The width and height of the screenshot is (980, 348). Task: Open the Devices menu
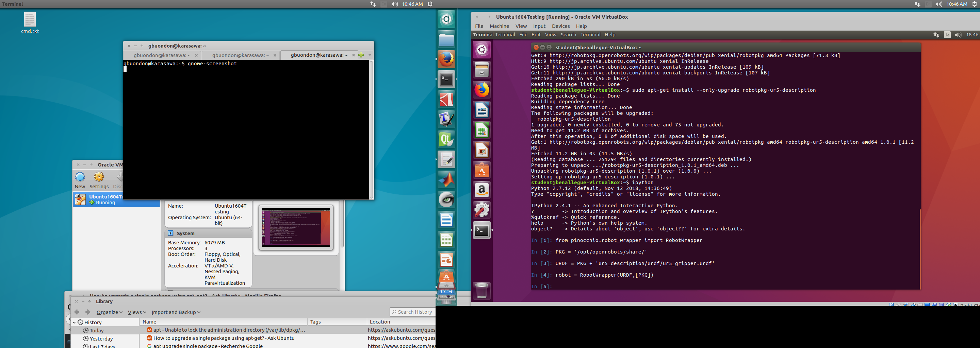561,26
